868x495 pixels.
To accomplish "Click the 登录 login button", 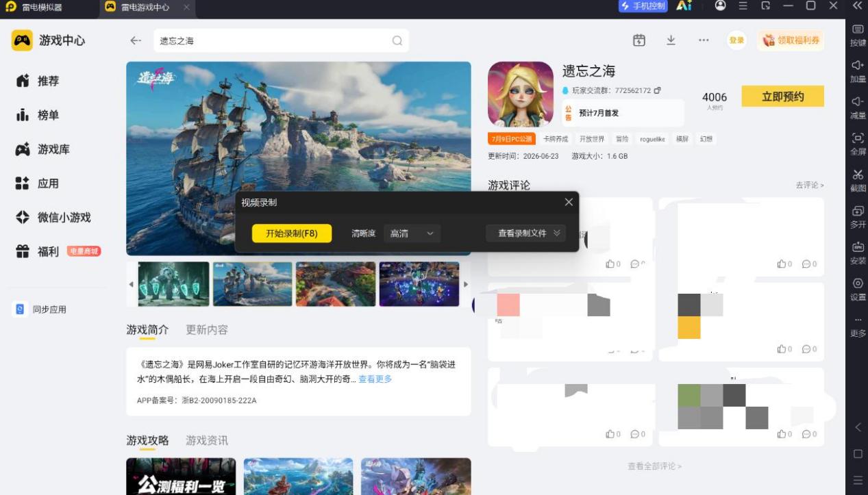I will (736, 40).
